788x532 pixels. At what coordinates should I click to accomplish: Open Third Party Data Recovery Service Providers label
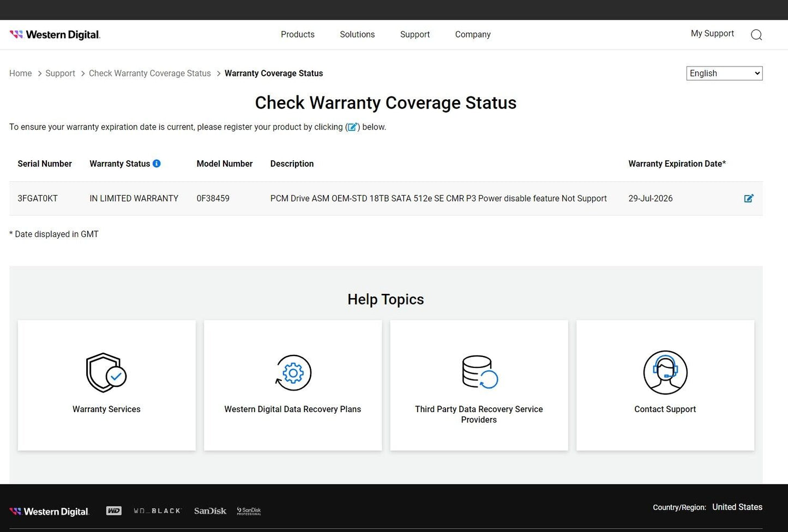click(x=479, y=414)
